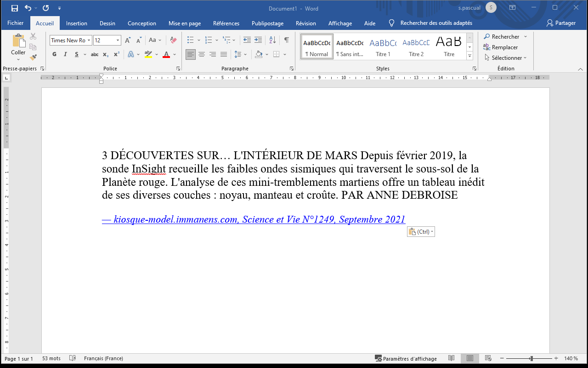Open the Insertion ribbon tab
588x368 pixels.
(x=76, y=23)
